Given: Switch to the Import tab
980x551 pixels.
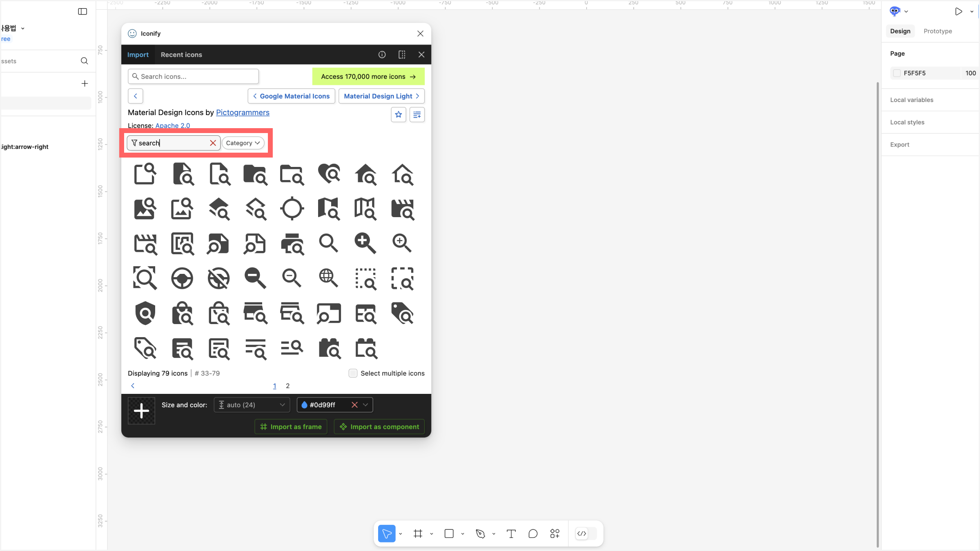Looking at the screenshot, I should click(x=138, y=55).
